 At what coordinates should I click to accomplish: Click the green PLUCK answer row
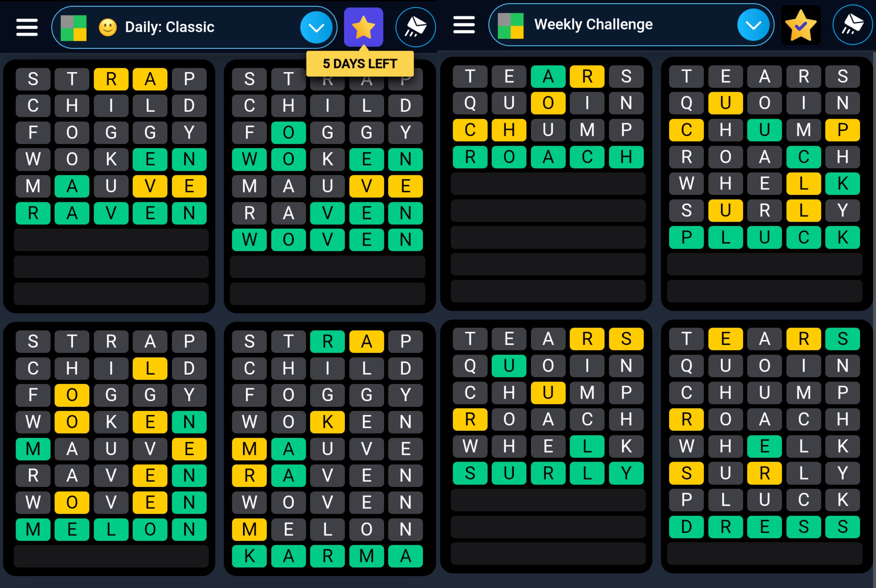tap(764, 237)
